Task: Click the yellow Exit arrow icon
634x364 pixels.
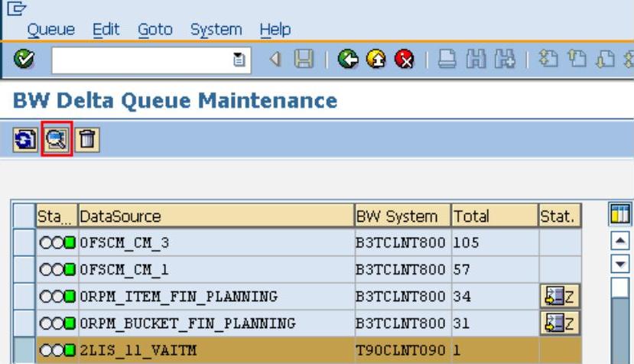Action: point(376,60)
